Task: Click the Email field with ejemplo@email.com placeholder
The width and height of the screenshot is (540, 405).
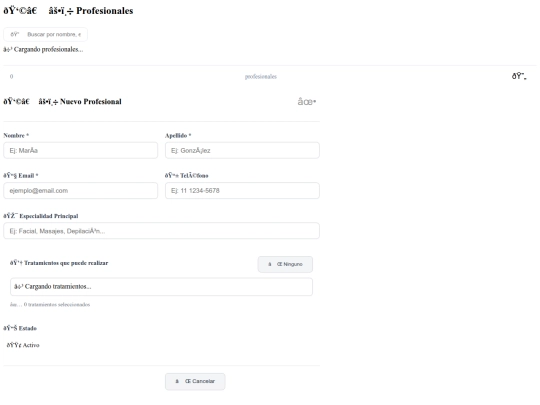Action: click(x=81, y=190)
